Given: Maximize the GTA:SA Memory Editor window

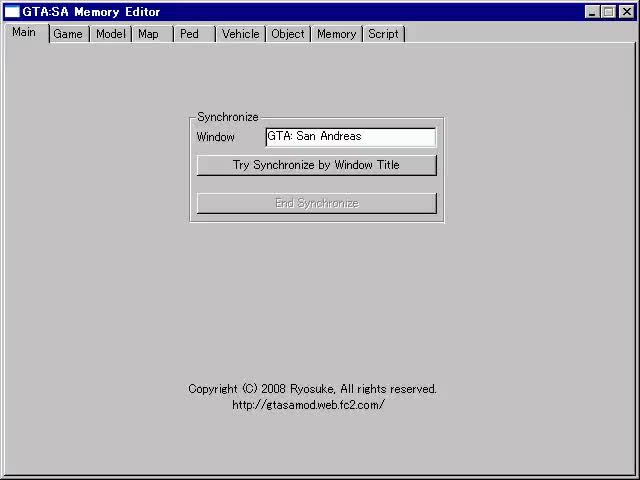Looking at the screenshot, I should pos(608,12).
